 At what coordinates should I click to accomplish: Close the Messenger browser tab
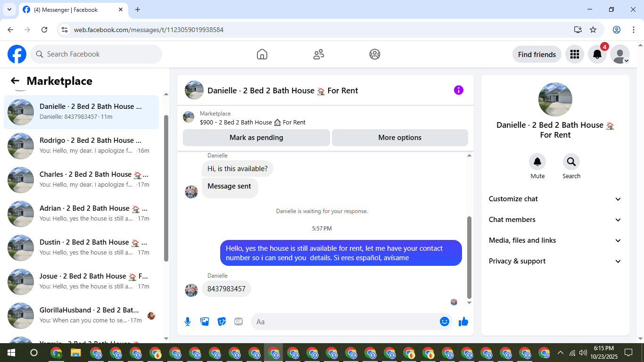tap(121, 9)
